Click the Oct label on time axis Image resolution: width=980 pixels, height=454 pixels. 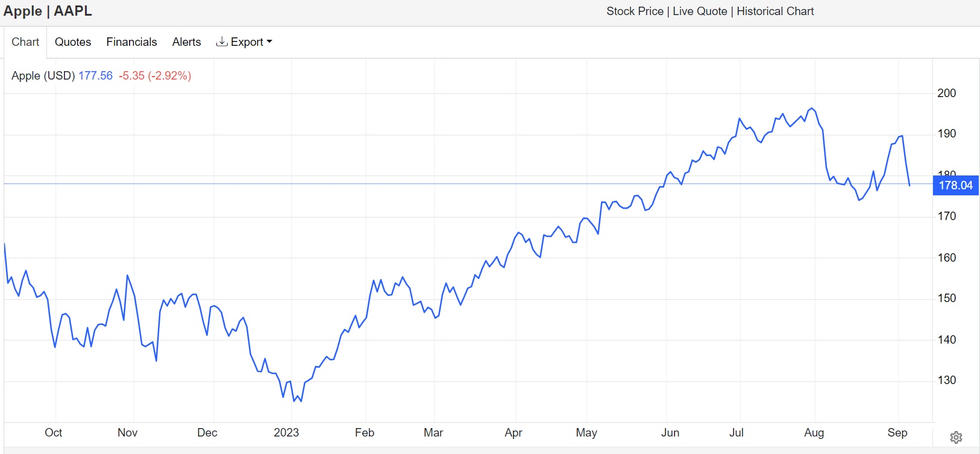tap(54, 433)
